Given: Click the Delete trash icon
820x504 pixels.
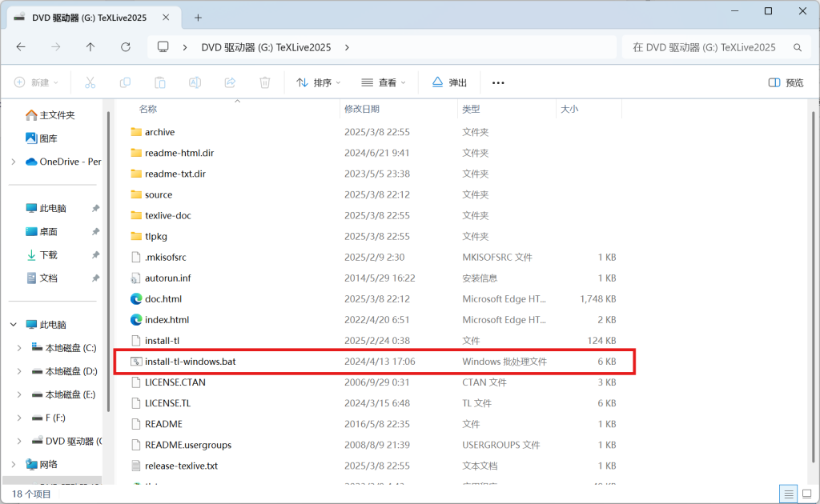Looking at the screenshot, I should [x=265, y=82].
